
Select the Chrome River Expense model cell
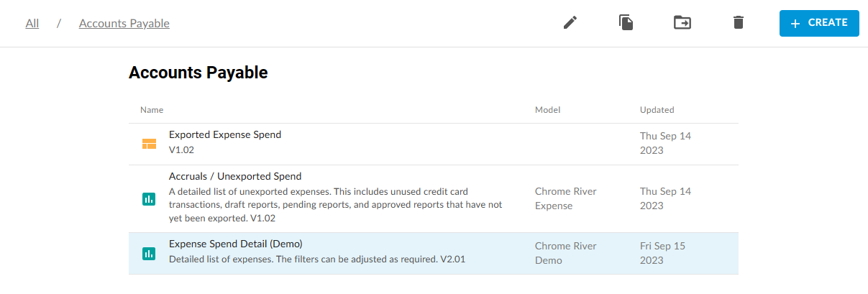pyautogui.click(x=566, y=199)
